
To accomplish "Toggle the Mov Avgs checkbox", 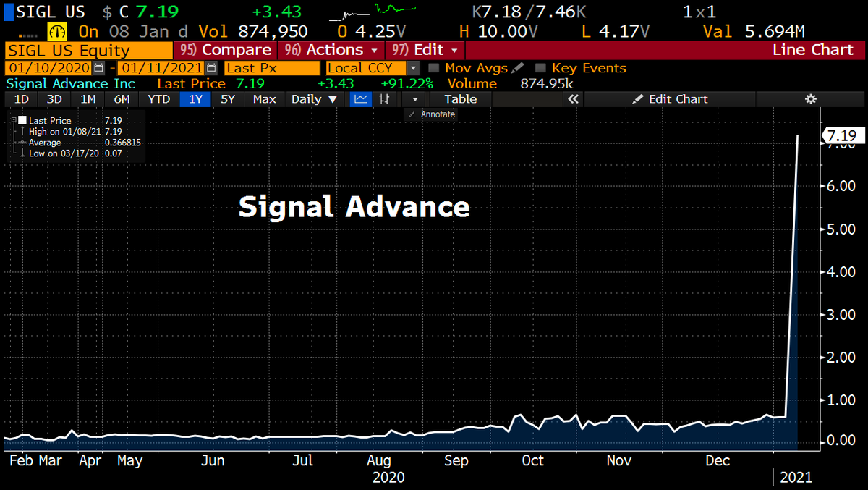I will click(434, 68).
